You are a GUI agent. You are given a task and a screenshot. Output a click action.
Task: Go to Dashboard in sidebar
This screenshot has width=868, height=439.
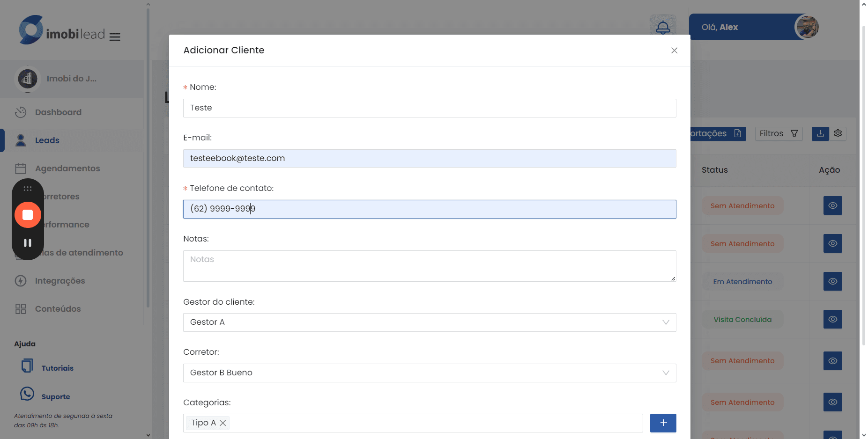[58, 112]
